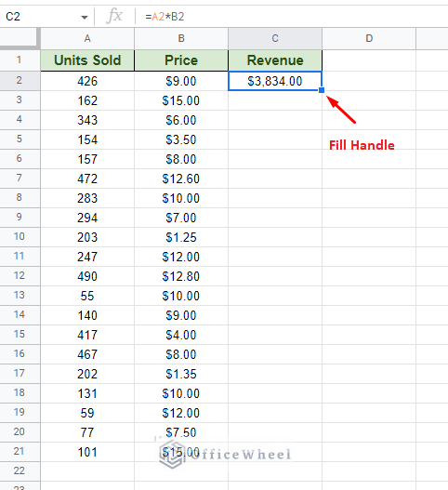448x490 pixels.
Task: Select cell with units sold 490
Action: pos(87,276)
